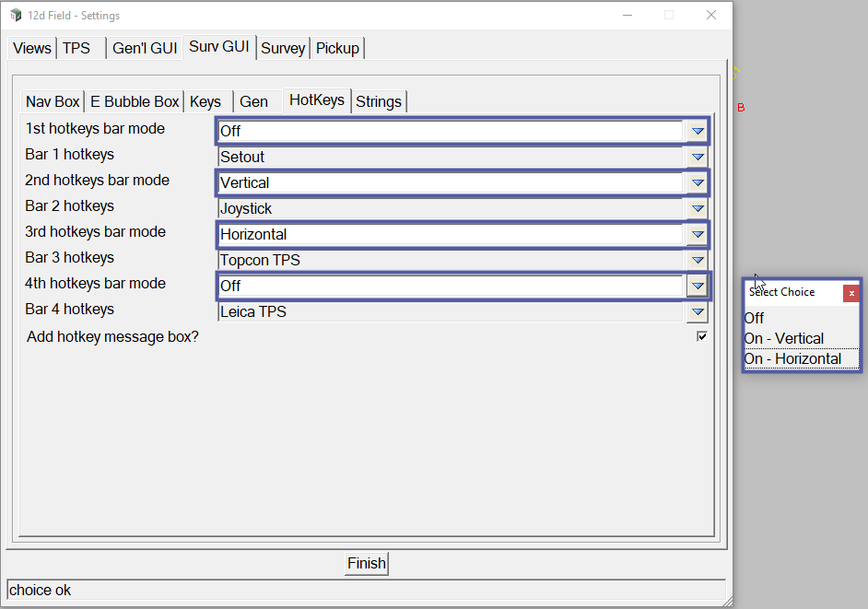Click the 4th hotkeys bar mode field
The height and width of the screenshot is (609, 868).
pyautogui.click(x=450, y=287)
